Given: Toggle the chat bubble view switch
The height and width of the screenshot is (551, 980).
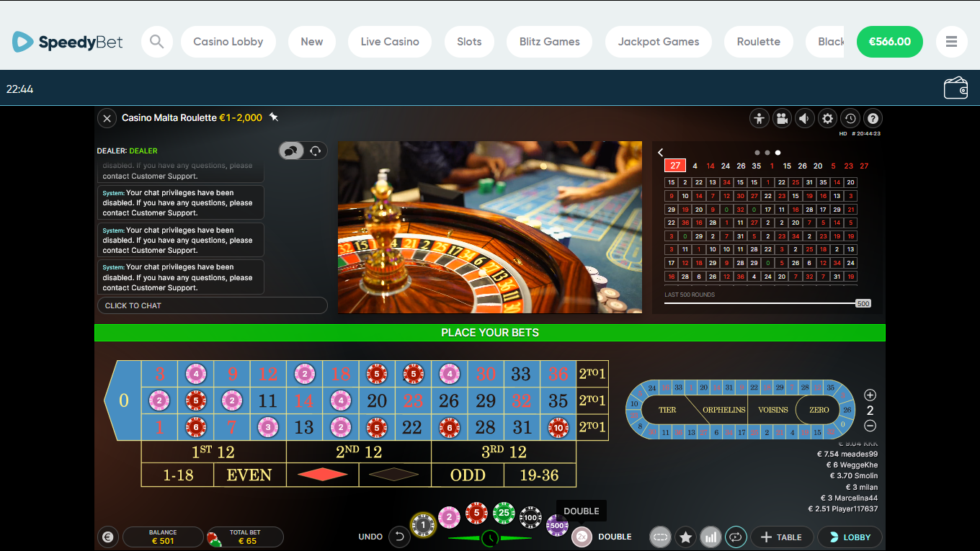Looking at the screenshot, I should coord(292,151).
